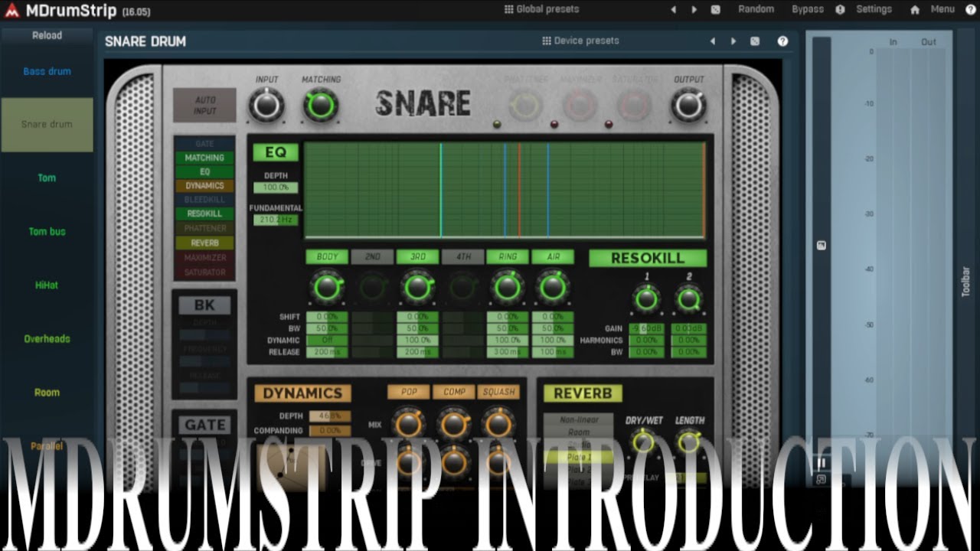Click the RESOKILL section header button

[x=648, y=258]
